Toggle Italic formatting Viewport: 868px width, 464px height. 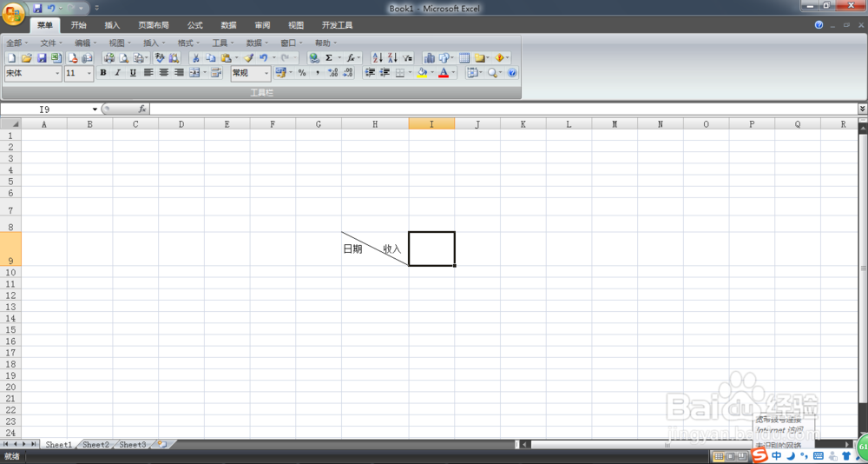coord(117,73)
